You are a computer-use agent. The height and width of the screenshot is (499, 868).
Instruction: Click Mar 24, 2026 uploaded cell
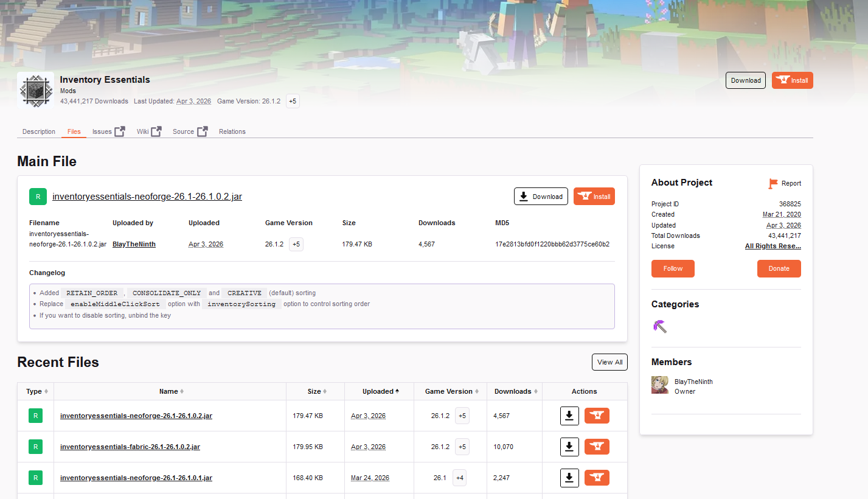pos(370,478)
